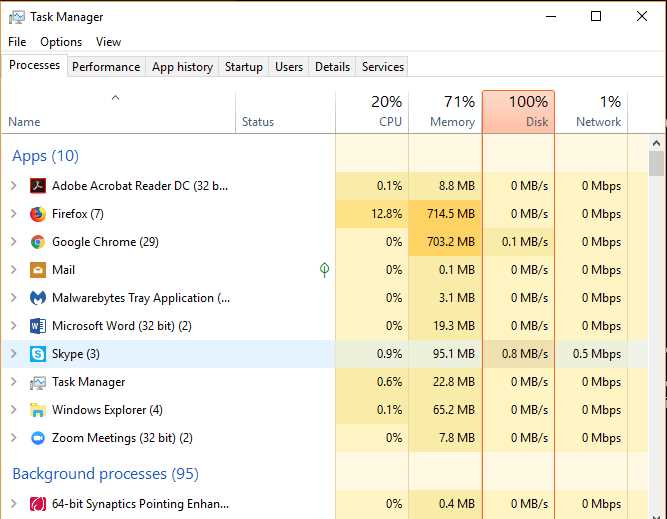This screenshot has width=667, height=519.
Task: Expand the Mail process row
Action: click(x=14, y=270)
